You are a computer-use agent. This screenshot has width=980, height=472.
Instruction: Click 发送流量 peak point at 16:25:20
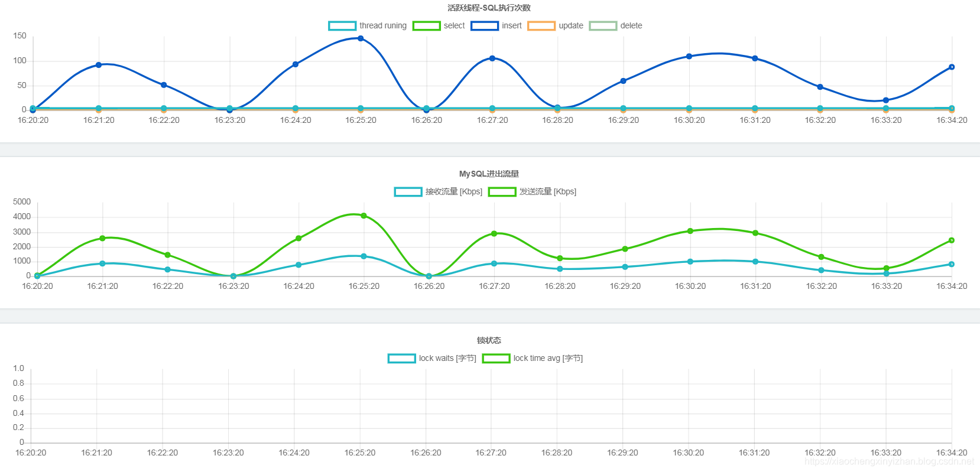[x=364, y=216]
